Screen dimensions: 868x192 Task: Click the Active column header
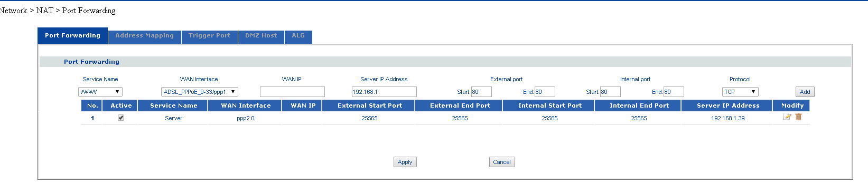(121, 105)
